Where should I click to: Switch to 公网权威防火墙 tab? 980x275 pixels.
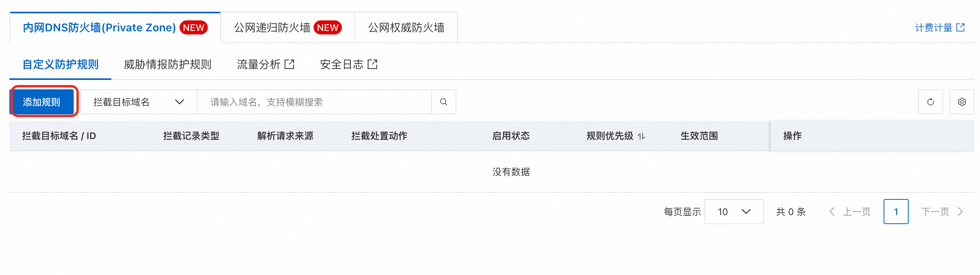point(406,28)
